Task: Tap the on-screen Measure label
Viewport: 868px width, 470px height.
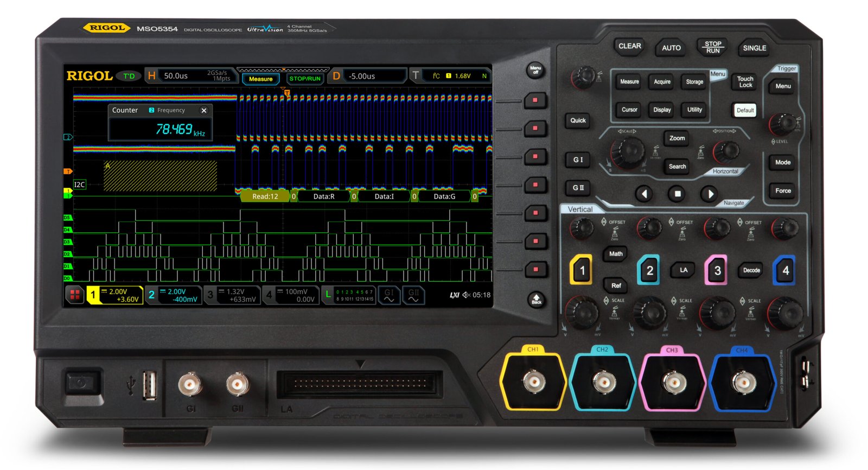Action: 261,79
